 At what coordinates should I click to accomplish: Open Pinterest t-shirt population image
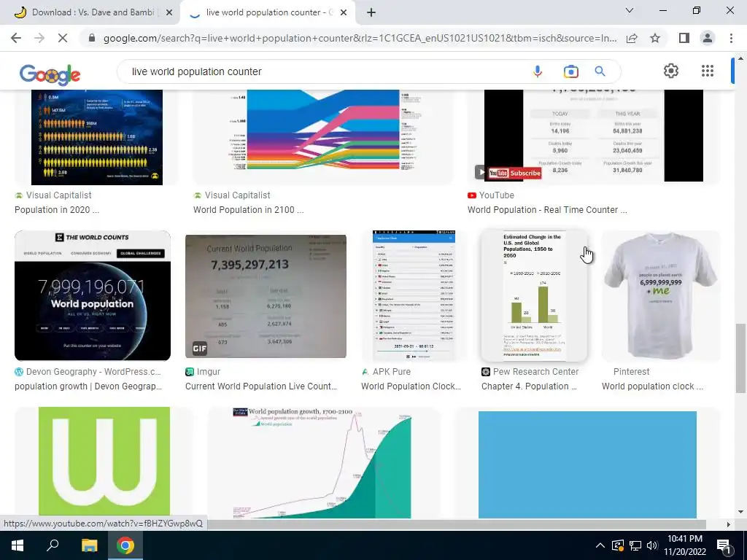click(661, 295)
